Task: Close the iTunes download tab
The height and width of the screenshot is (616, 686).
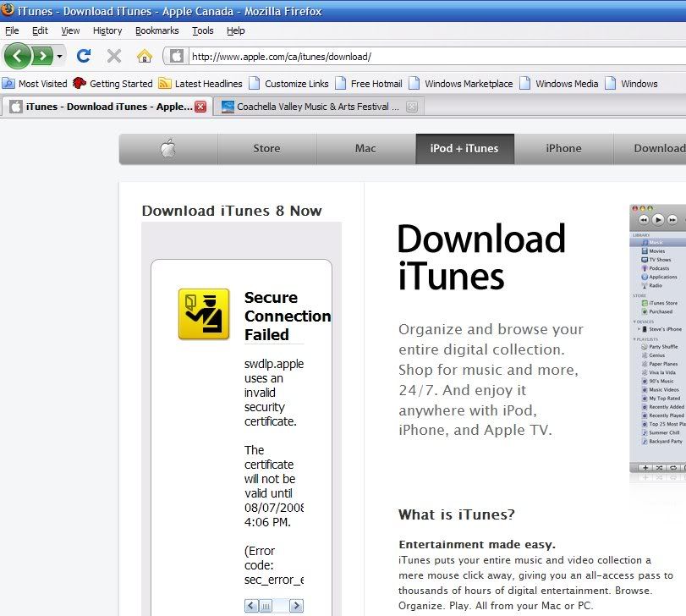Action: pyautogui.click(x=200, y=107)
